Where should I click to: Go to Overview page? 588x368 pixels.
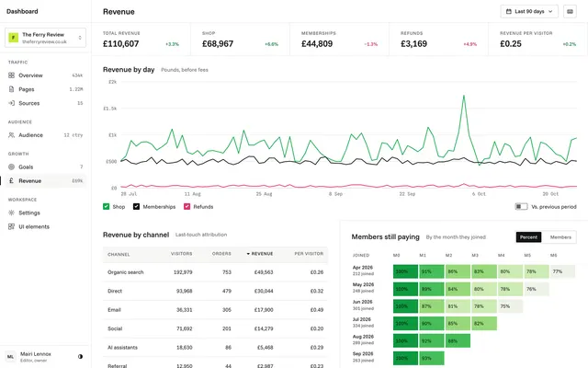pos(45,75)
